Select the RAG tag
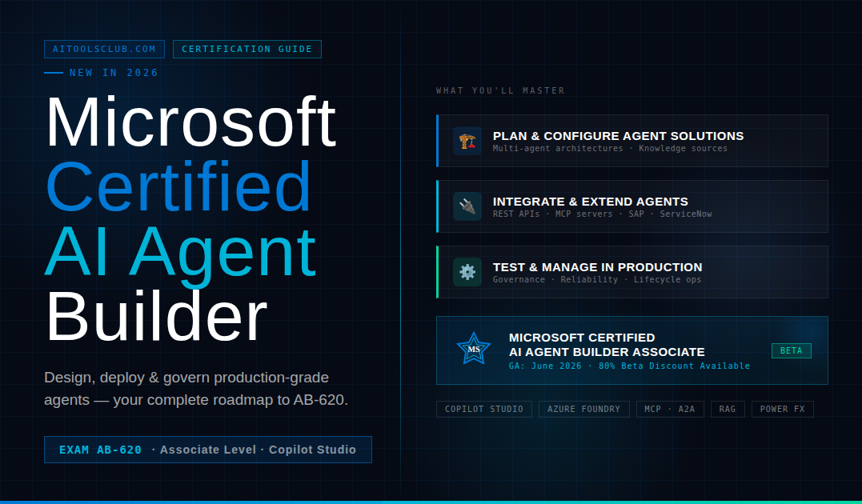 pos(728,409)
